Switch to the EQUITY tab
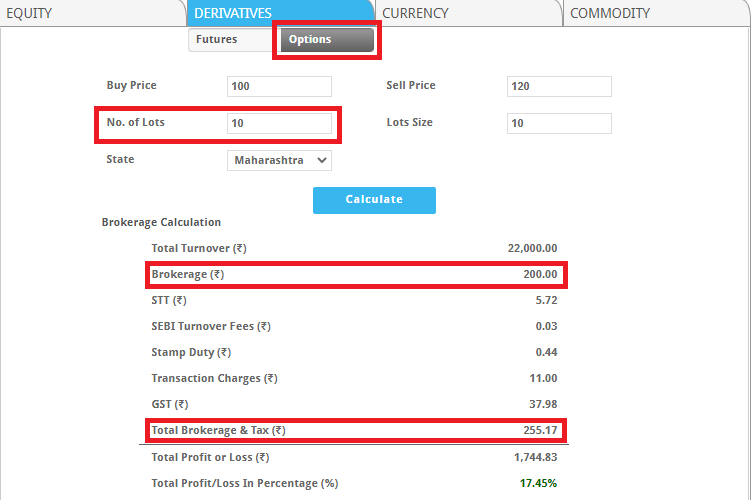 pyautogui.click(x=28, y=13)
